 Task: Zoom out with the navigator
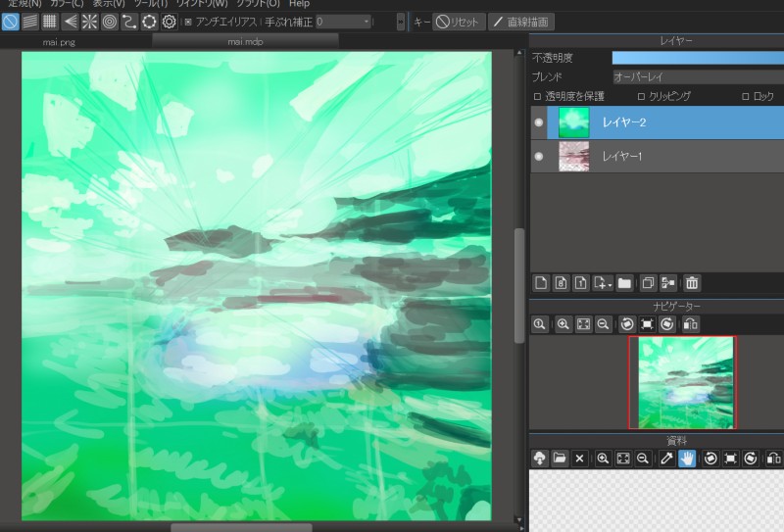(x=603, y=324)
